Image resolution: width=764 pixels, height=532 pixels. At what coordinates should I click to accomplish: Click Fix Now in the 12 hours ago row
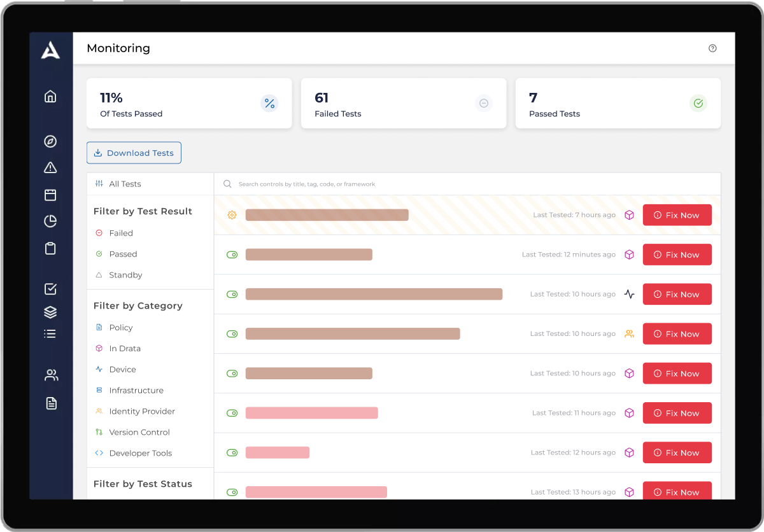[x=677, y=452]
